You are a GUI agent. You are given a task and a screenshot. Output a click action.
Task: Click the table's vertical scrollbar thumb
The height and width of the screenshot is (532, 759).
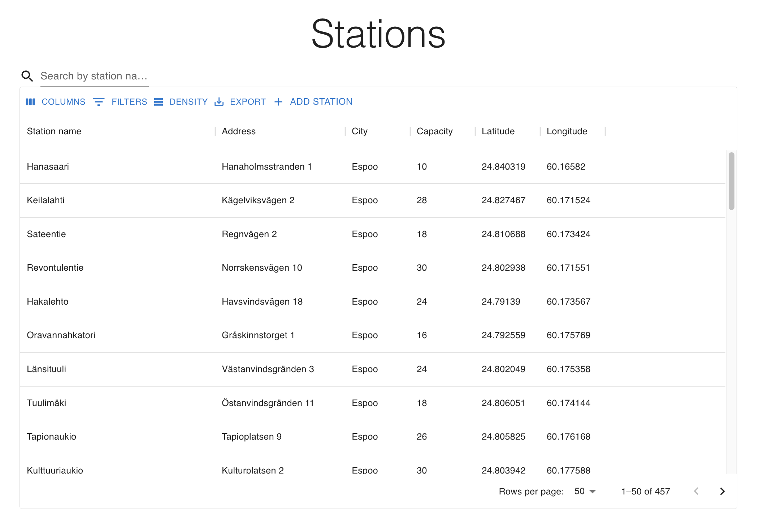pos(731,181)
